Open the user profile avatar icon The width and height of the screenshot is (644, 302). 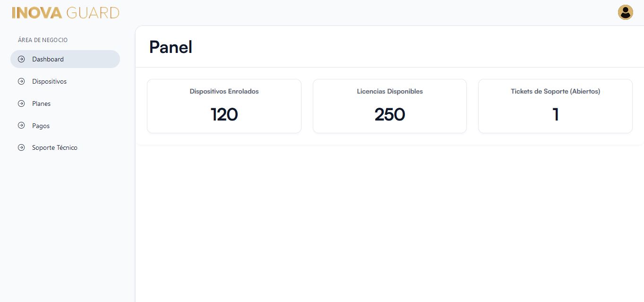coord(625,12)
